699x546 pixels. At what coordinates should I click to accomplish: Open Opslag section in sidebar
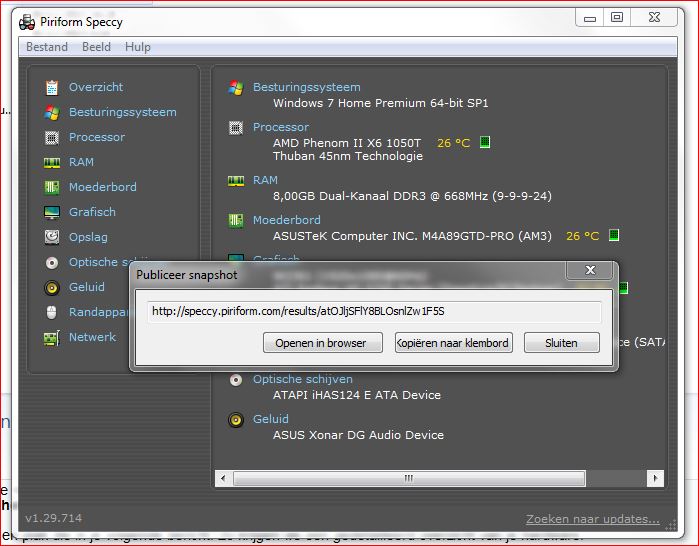(x=88, y=237)
